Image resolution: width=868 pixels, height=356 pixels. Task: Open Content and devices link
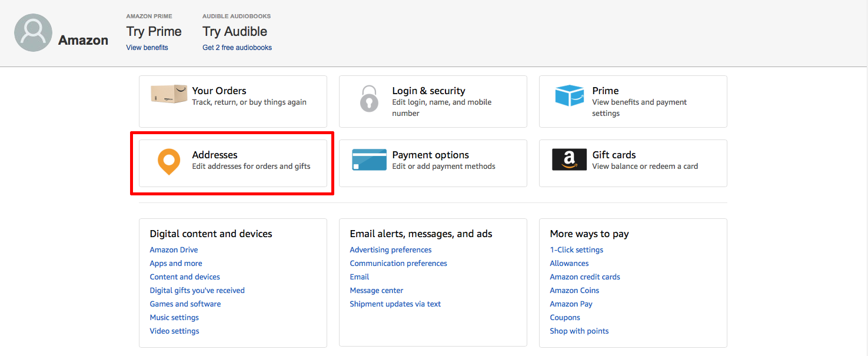(185, 277)
